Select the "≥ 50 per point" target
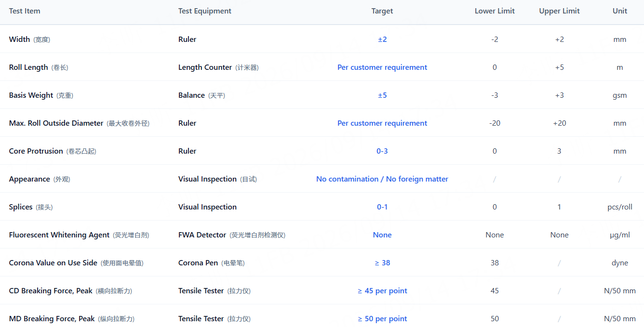Viewport: 644px width, 327px height. pyautogui.click(x=382, y=319)
